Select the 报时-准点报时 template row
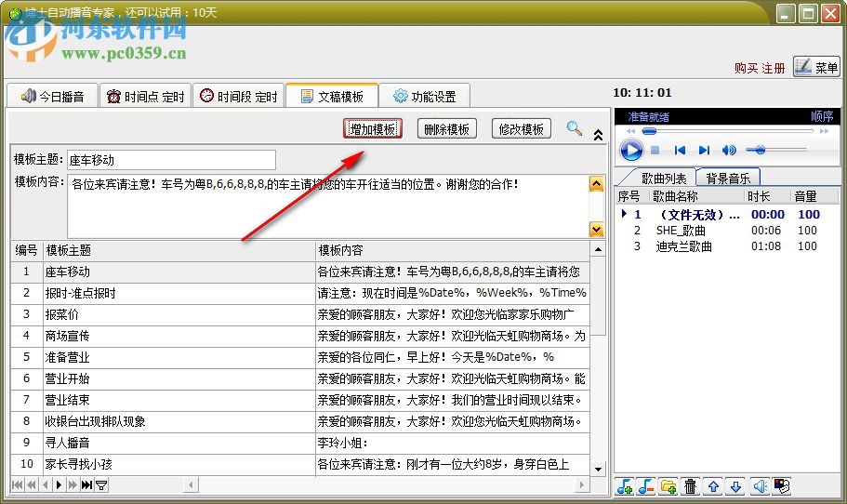The width and height of the screenshot is (847, 504). pos(300,293)
